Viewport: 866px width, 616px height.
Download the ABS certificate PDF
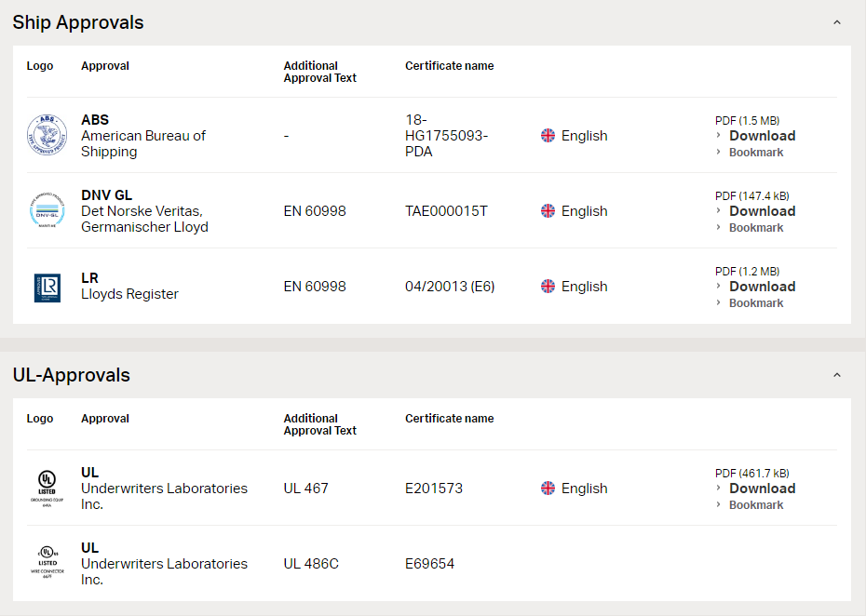pyautogui.click(x=762, y=136)
